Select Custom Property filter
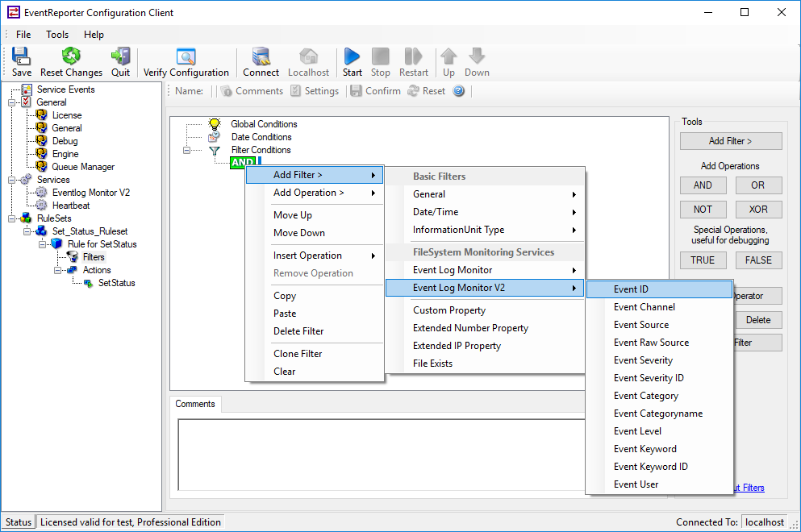Viewport: 801px width, 532px height. [484, 310]
